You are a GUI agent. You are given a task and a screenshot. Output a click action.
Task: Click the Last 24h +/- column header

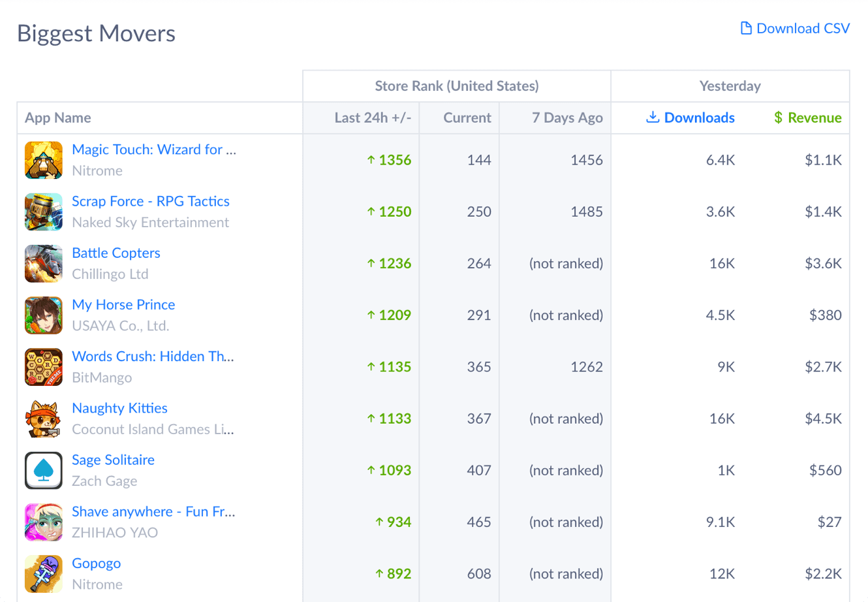point(373,118)
